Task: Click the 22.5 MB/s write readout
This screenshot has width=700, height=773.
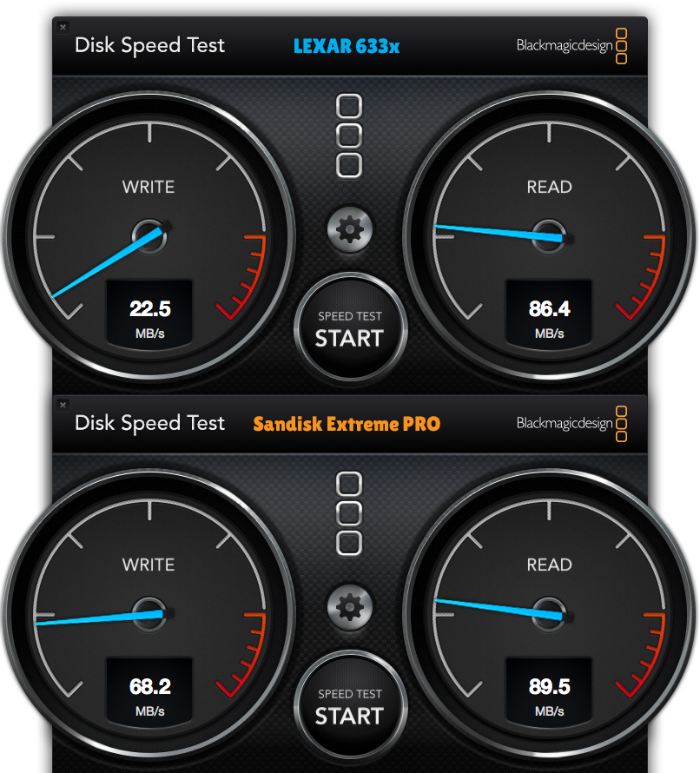Action: [150, 319]
